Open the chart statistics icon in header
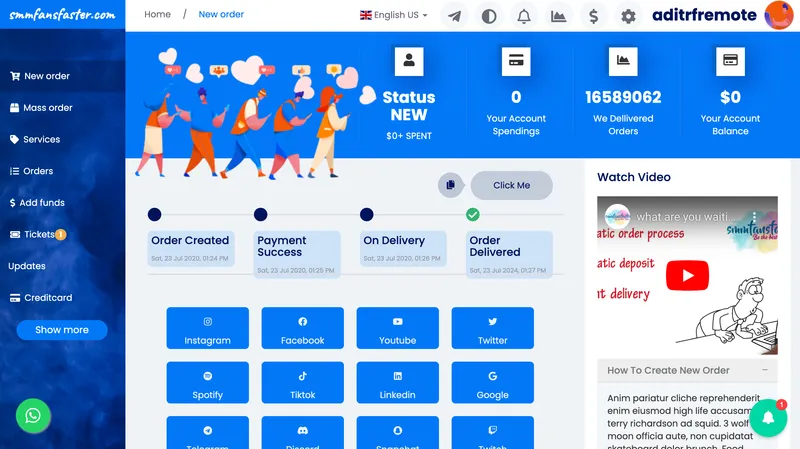The width and height of the screenshot is (800, 449). [558, 16]
